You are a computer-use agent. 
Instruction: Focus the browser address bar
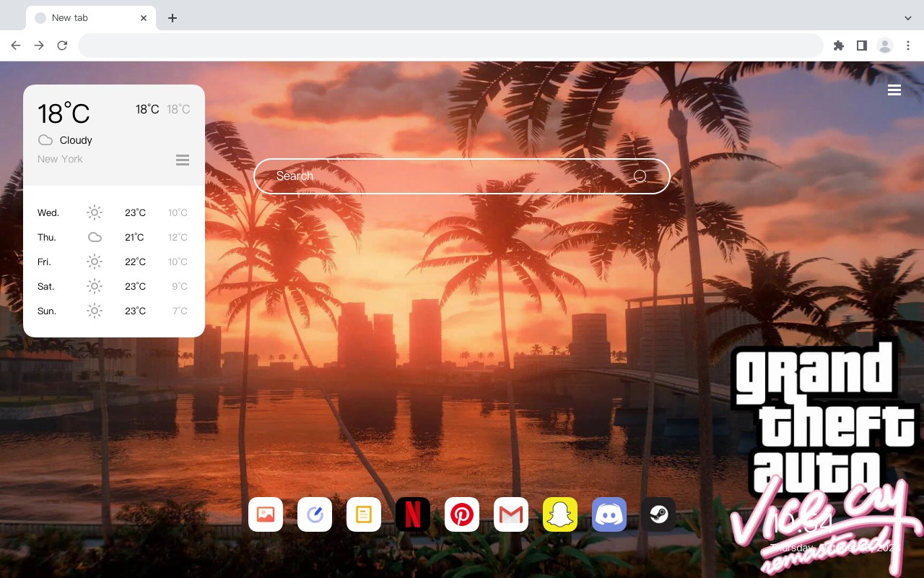click(450, 46)
